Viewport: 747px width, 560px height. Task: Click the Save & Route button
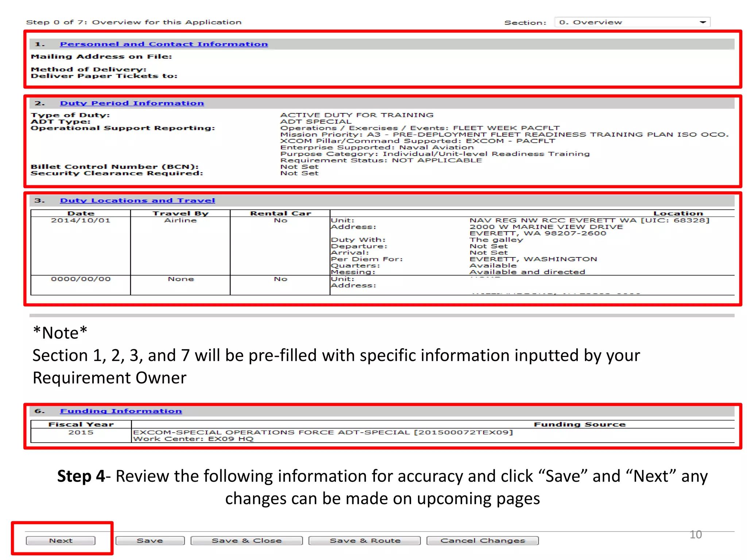tap(365, 540)
